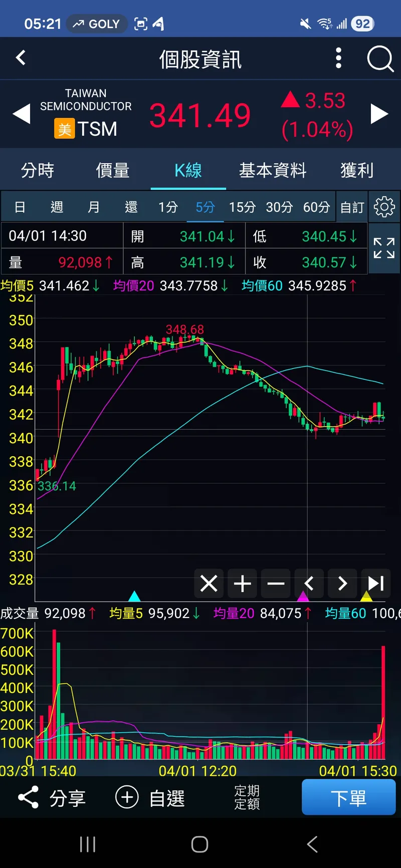Jump to latest candle

point(376,584)
